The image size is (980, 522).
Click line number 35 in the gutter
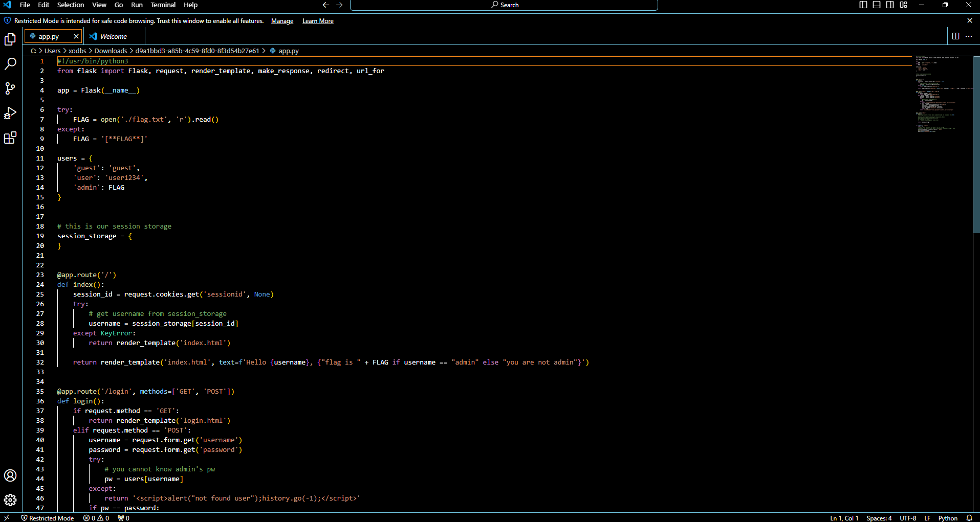click(40, 391)
